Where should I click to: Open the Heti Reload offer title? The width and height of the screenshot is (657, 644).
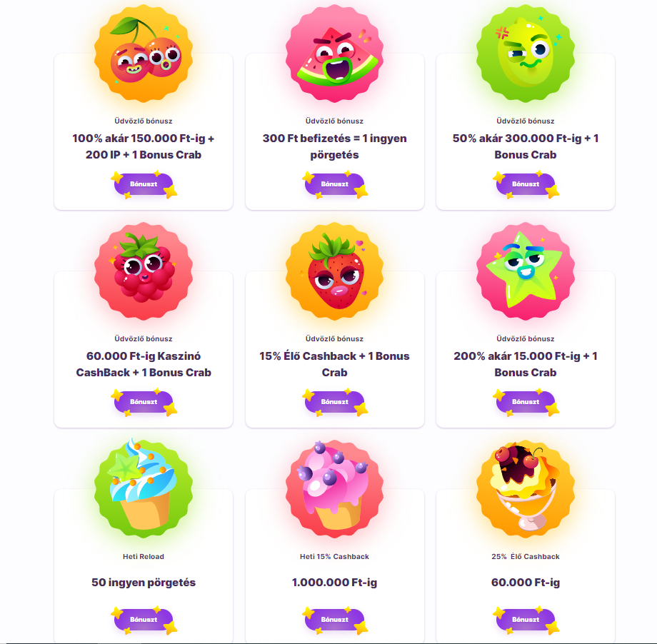coord(144,556)
